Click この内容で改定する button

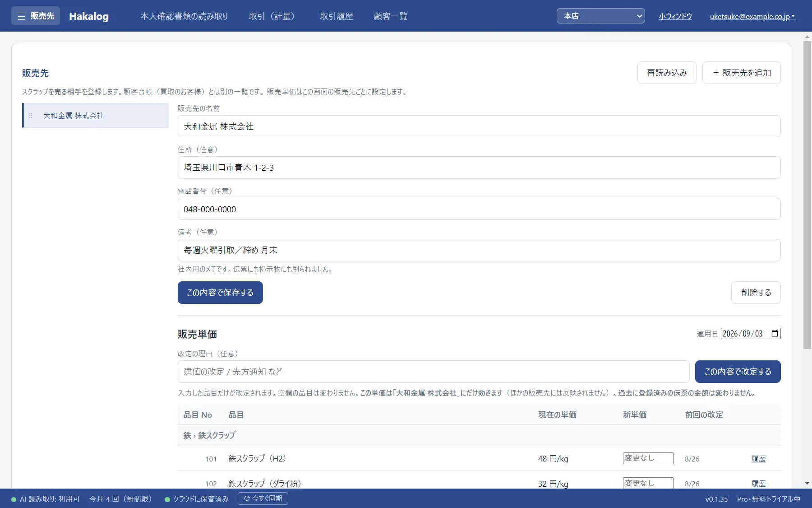738,372
